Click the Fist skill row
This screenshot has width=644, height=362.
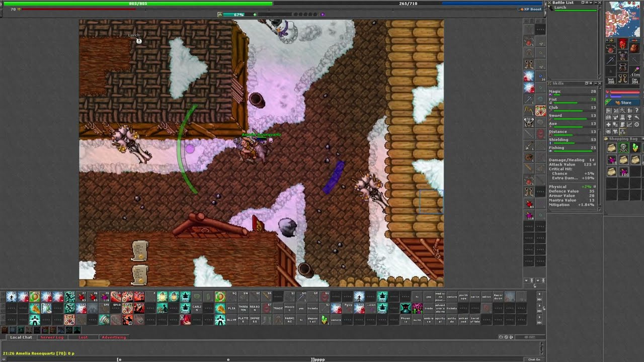pyautogui.click(x=573, y=101)
